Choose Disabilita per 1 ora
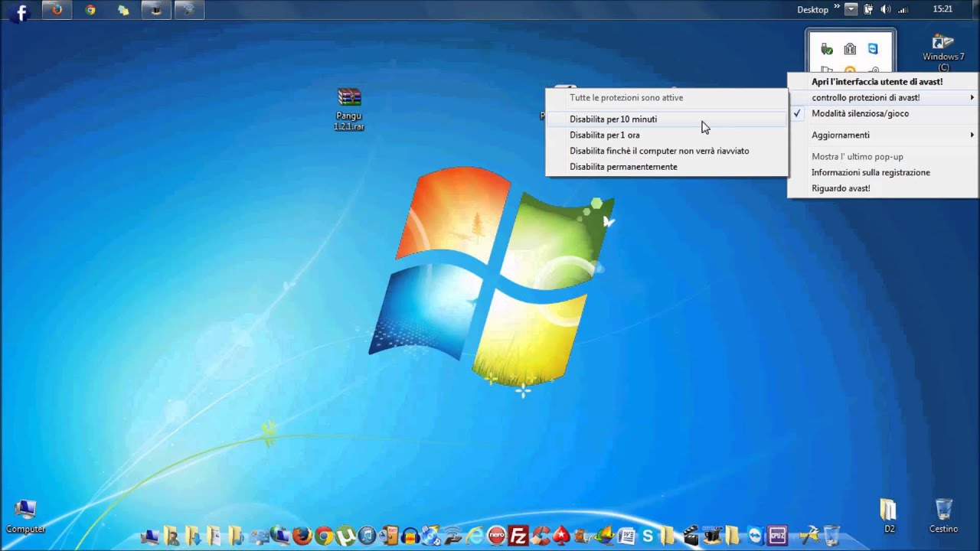 (x=666, y=135)
